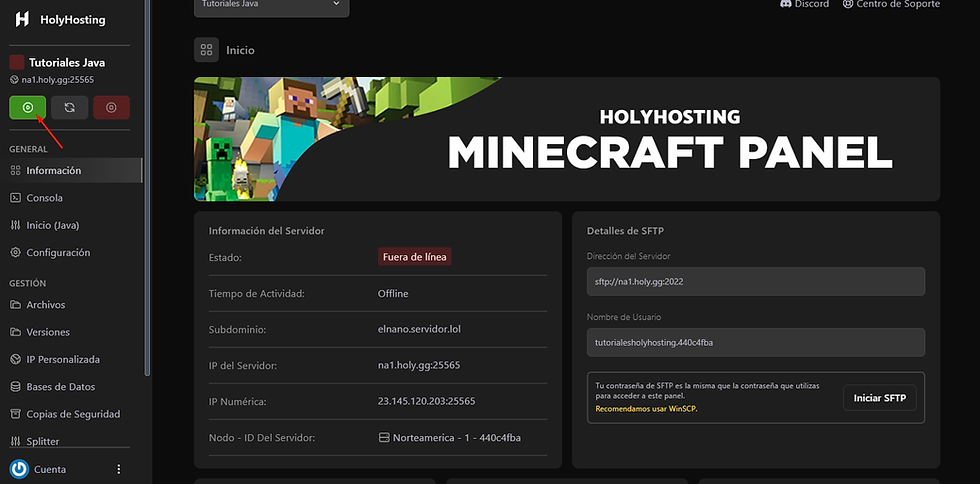
Task: Click the Inicio grid icon in header
Action: pyautogui.click(x=206, y=50)
